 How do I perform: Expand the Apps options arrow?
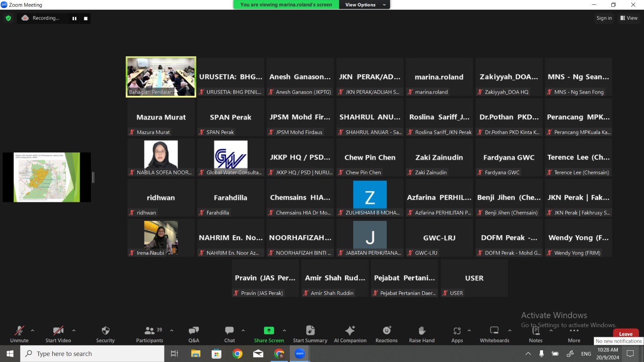pyautogui.click(x=469, y=331)
